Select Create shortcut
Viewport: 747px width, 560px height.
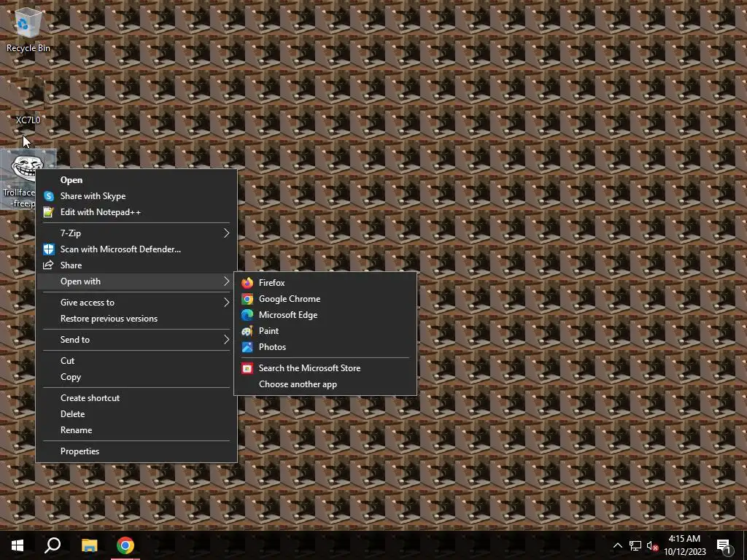pyautogui.click(x=136, y=397)
